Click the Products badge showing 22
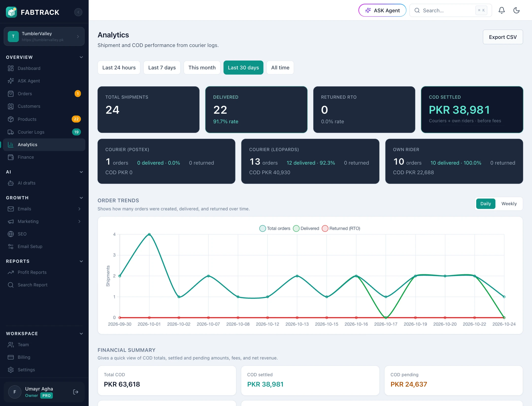 pyautogui.click(x=76, y=119)
